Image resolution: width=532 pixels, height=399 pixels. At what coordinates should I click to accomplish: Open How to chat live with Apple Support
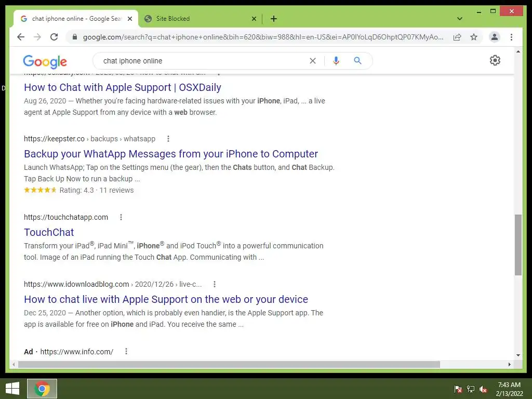pos(166,300)
